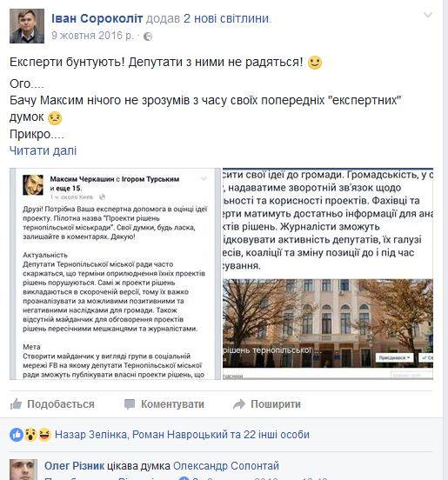Open right photo with building image

click(x=328, y=274)
